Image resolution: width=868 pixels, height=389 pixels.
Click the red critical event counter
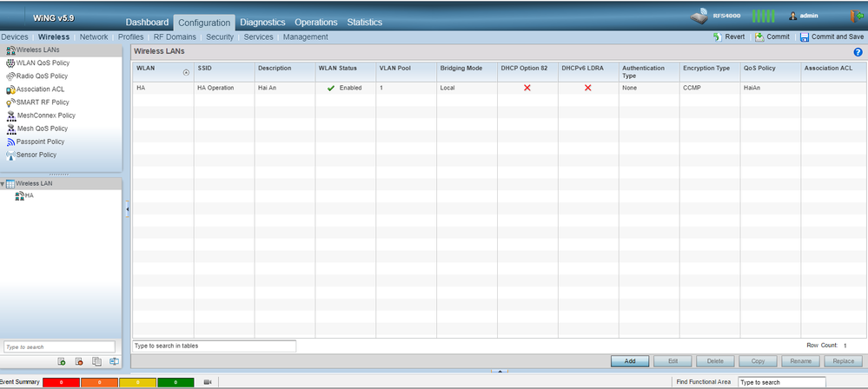pos(61,382)
